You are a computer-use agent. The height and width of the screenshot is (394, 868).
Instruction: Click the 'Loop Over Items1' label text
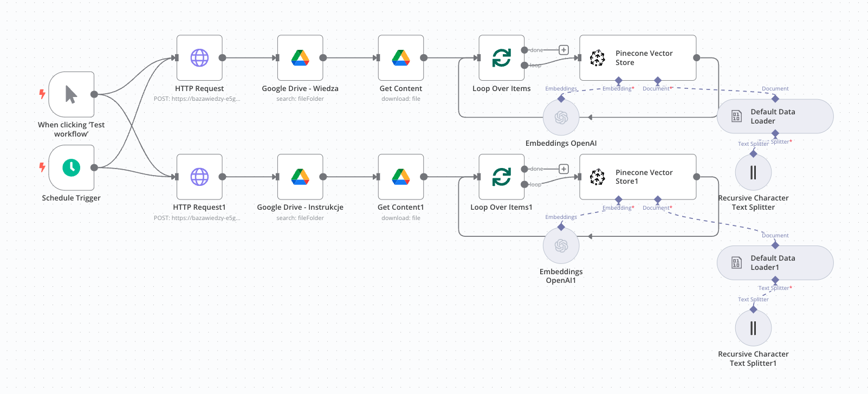coord(502,207)
